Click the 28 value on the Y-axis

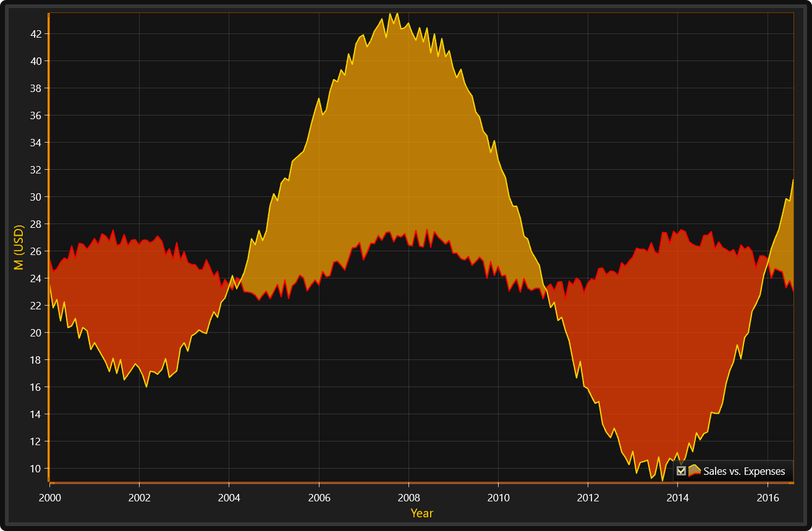point(36,224)
